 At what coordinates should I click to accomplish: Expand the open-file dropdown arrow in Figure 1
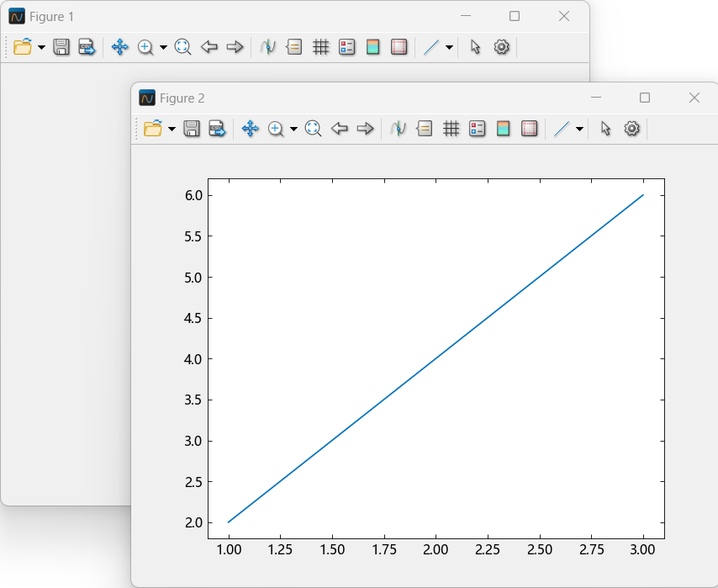[x=41, y=47]
